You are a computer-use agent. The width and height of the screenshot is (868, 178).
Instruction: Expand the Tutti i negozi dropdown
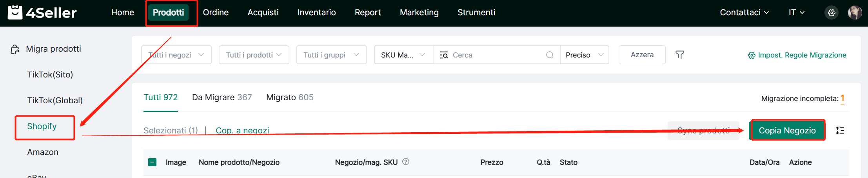pyautogui.click(x=176, y=55)
